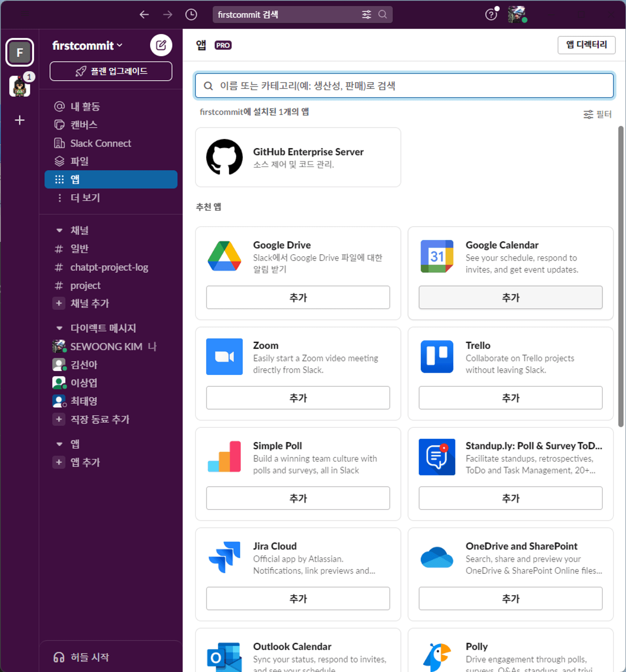Image resolution: width=626 pixels, height=672 pixels.
Task: Open search filter sliders in top bar
Action: (x=367, y=14)
